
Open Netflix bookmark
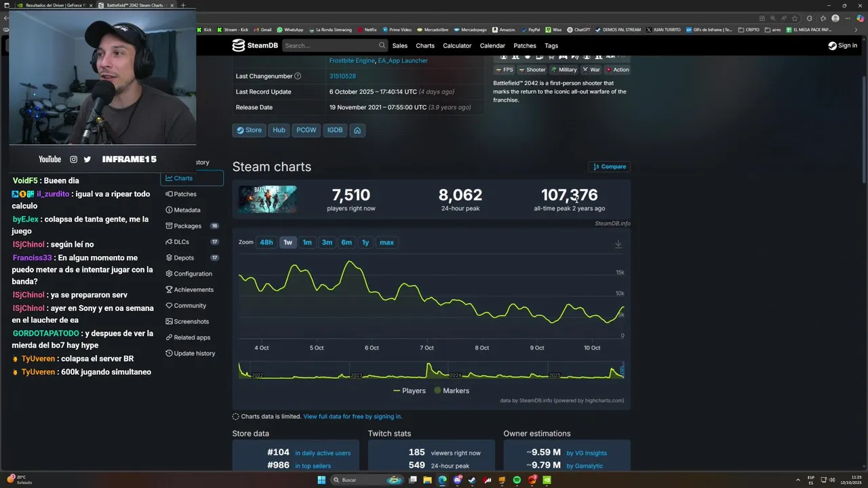tap(367, 30)
